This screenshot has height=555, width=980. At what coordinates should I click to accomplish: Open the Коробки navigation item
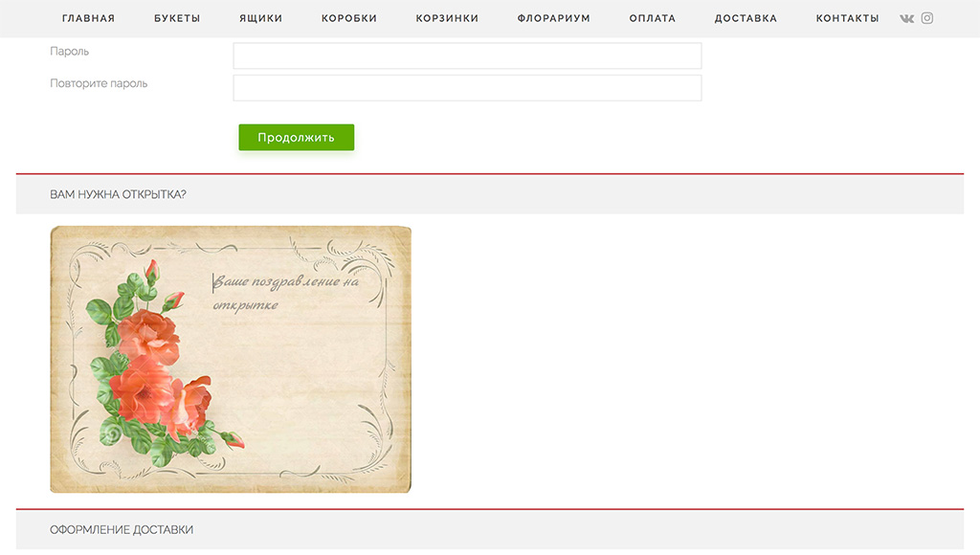(x=349, y=19)
